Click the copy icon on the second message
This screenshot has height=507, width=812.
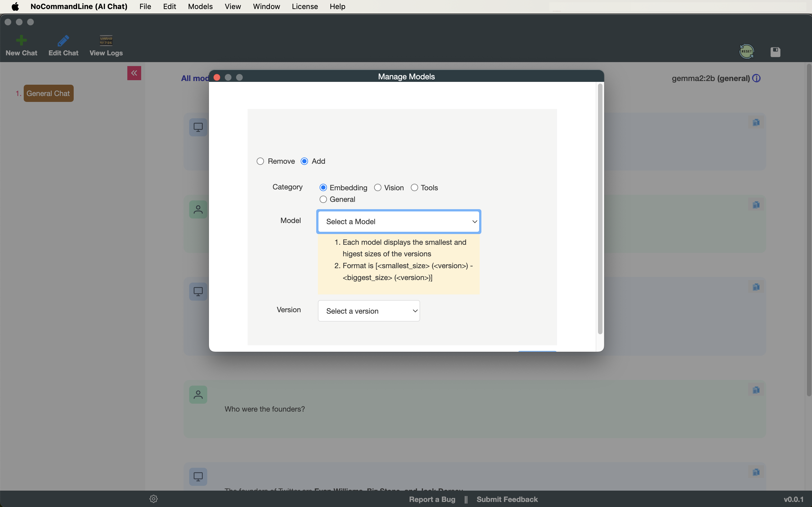(x=756, y=205)
